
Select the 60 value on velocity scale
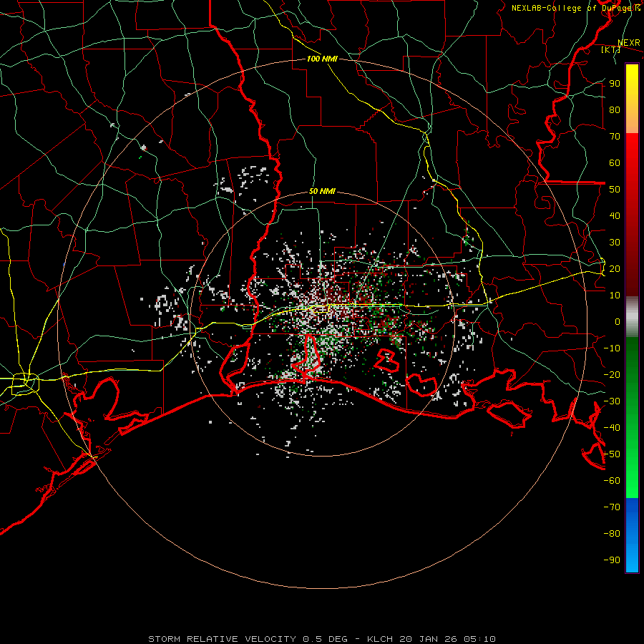click(x=615, y=163)
